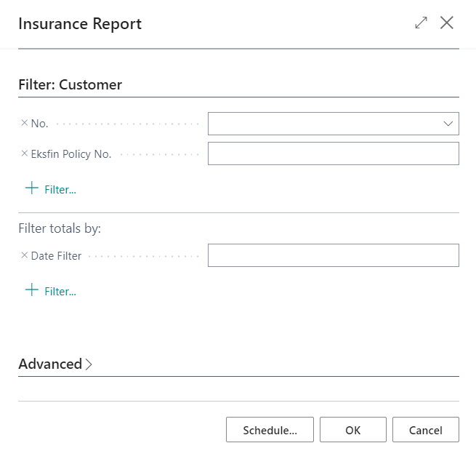Click the Filter totals by heading
476x459 pixels.
[60, 228]
